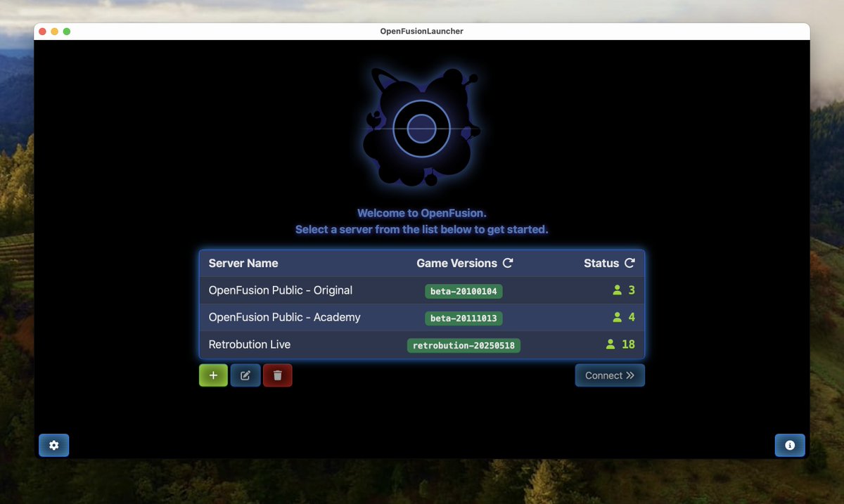
Task: Click the red delete server trash icon
Action: point(277,375)
